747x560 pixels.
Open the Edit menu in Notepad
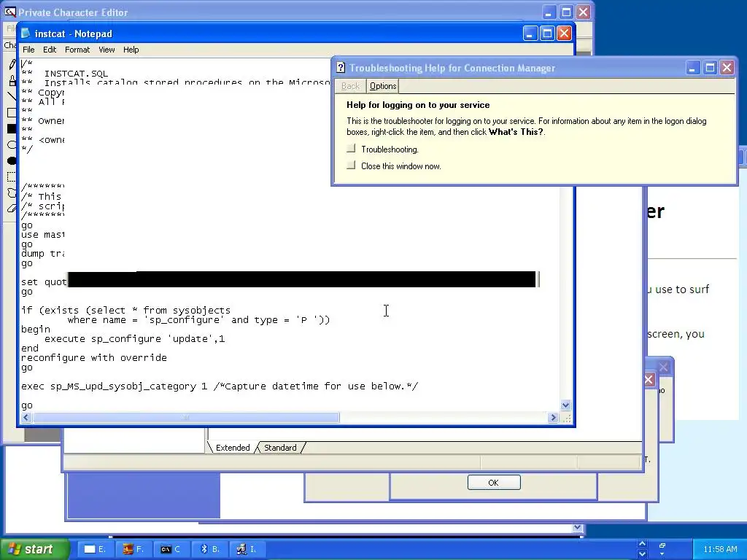[x=50, y=50]
